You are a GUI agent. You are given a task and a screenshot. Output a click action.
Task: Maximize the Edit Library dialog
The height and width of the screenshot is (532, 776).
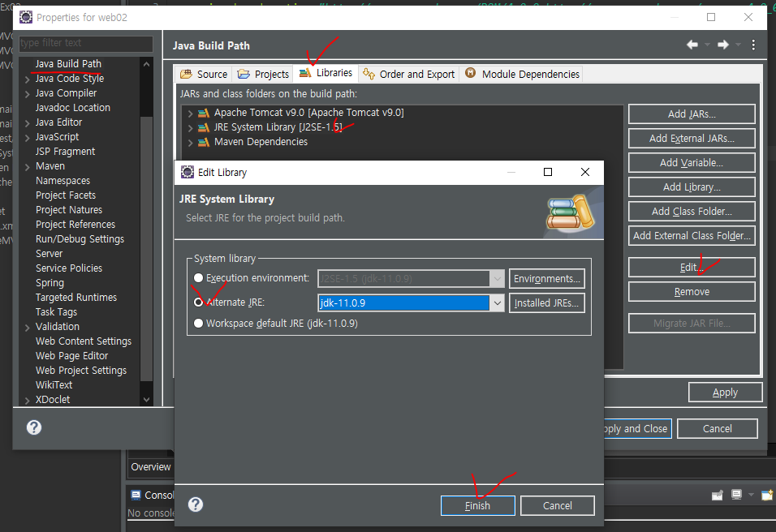[x=548, y=172]
